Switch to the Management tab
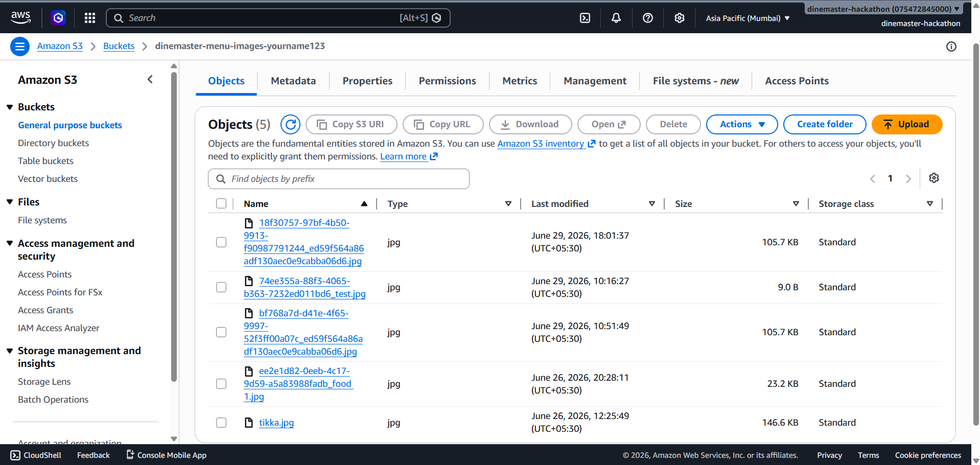The image size is (980, 465). pos(595,81)
